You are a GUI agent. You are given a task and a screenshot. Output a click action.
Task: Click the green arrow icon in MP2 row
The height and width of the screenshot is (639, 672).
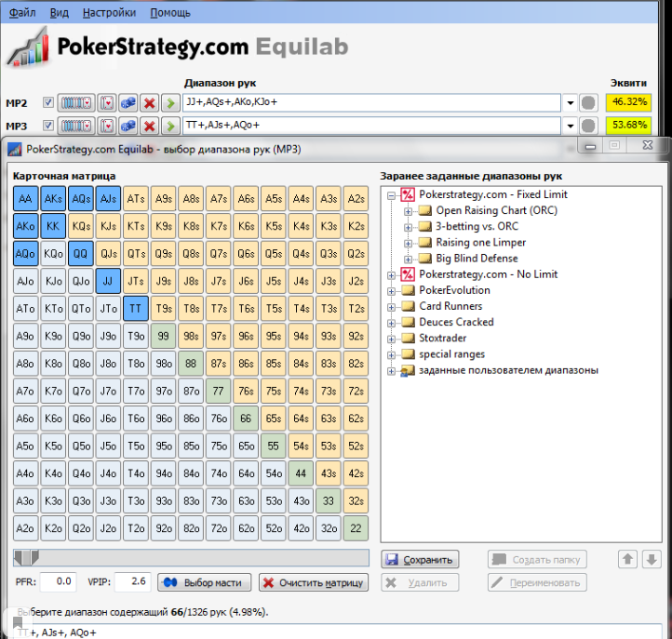coord(170,103)
